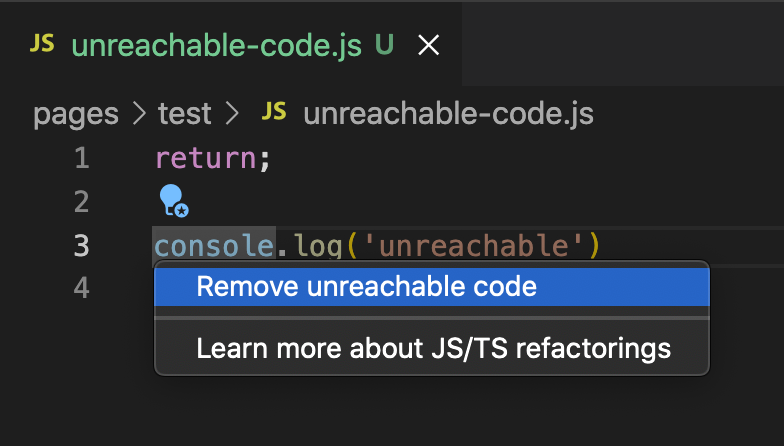Viewport: 784px width, 446px height.
Task: Click the chevron after pages breadcrumb
Action: (x=139, y=114)
